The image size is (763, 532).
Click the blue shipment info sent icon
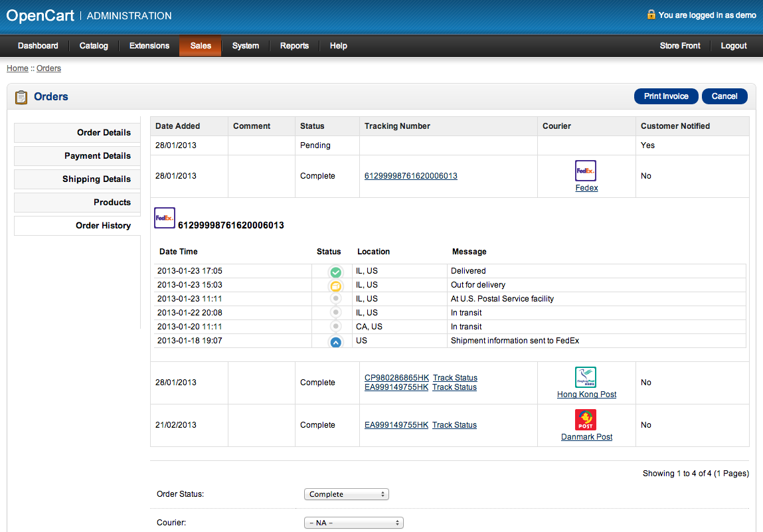tap(336, 342)
